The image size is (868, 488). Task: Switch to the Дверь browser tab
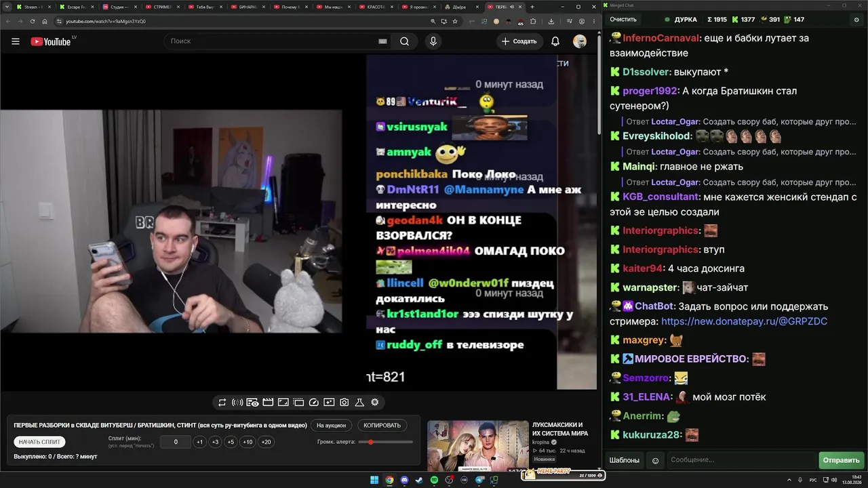tap(461, 7)
